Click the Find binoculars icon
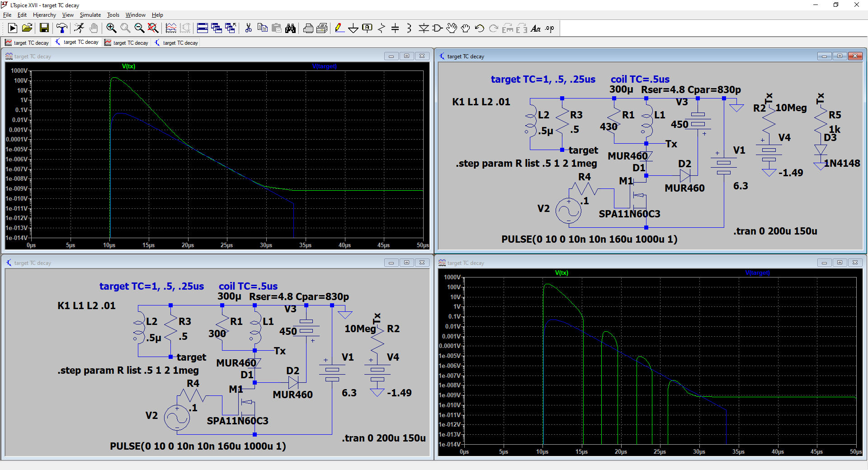This screenshot has width=868, height=470. [290, 28]
